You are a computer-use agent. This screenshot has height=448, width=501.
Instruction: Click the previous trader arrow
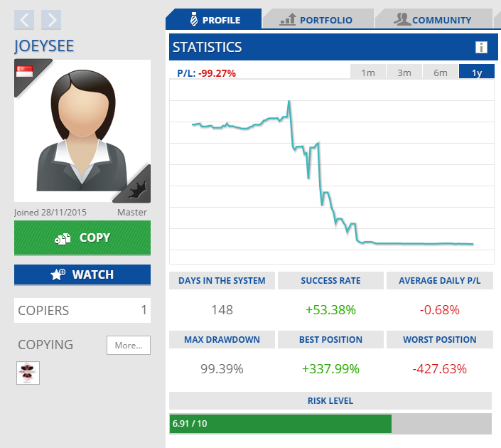[24, 20]
